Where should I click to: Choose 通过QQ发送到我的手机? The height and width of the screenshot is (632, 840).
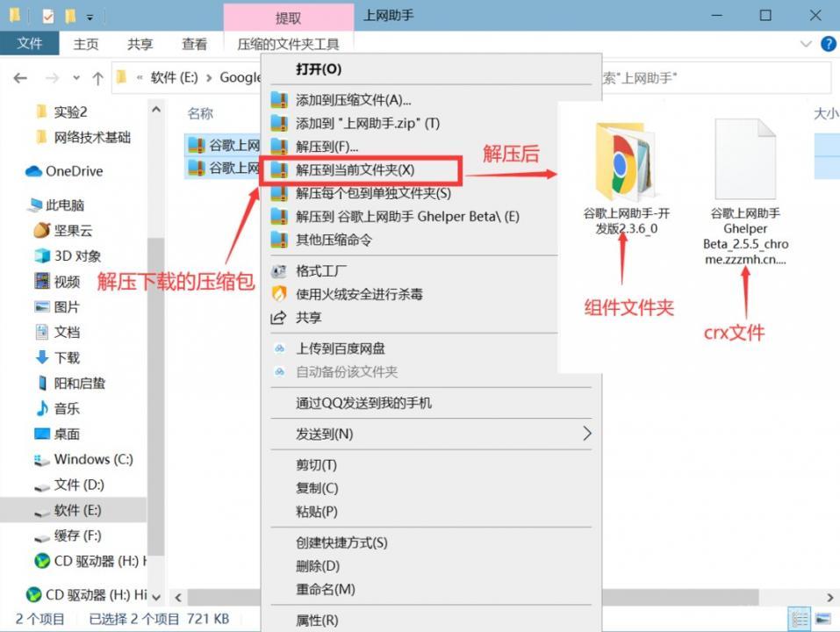430,403
